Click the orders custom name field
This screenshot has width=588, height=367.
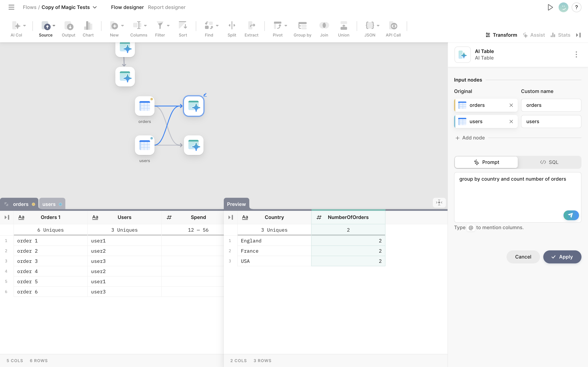(551, 105)
